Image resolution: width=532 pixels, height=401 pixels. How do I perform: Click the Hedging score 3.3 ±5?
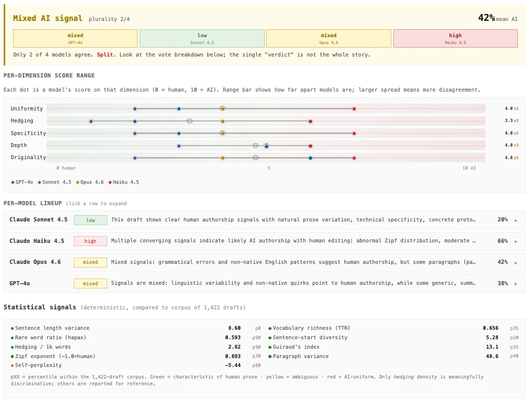[x=511, y=120]
